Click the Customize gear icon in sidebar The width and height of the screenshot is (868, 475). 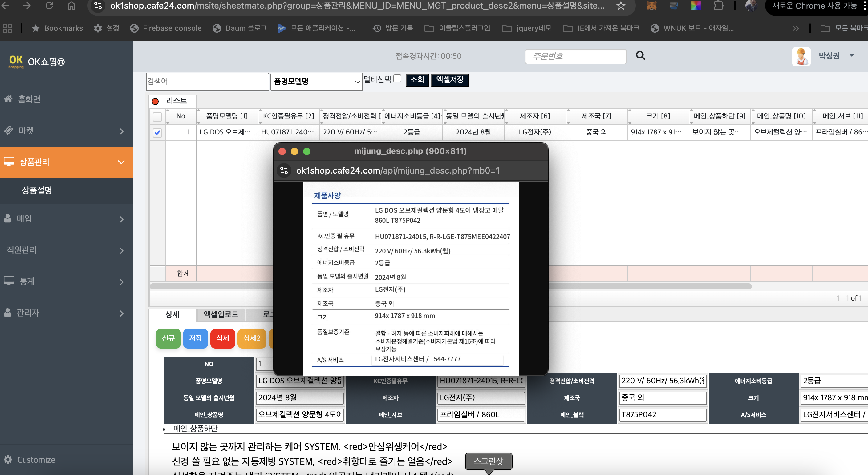8,460
